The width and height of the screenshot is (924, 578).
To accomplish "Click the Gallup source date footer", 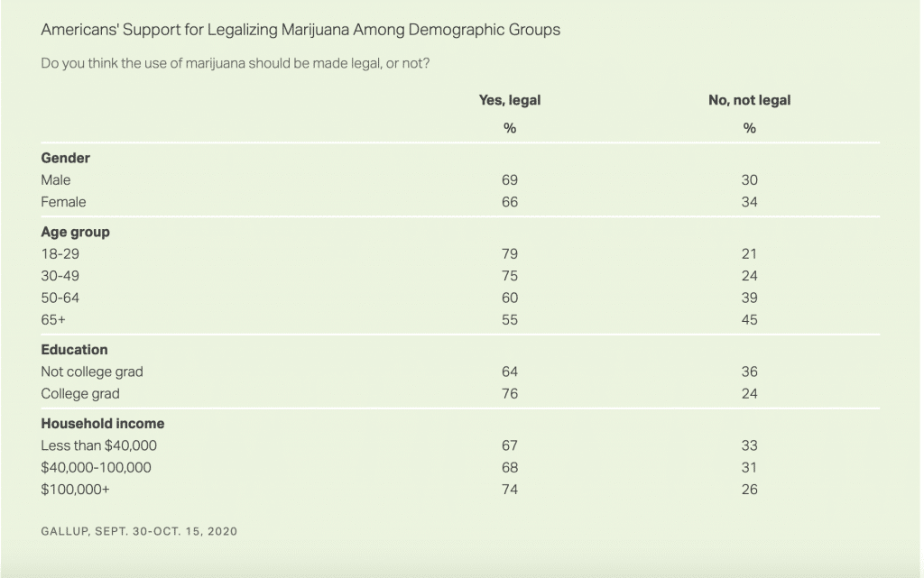I will 139,531.
